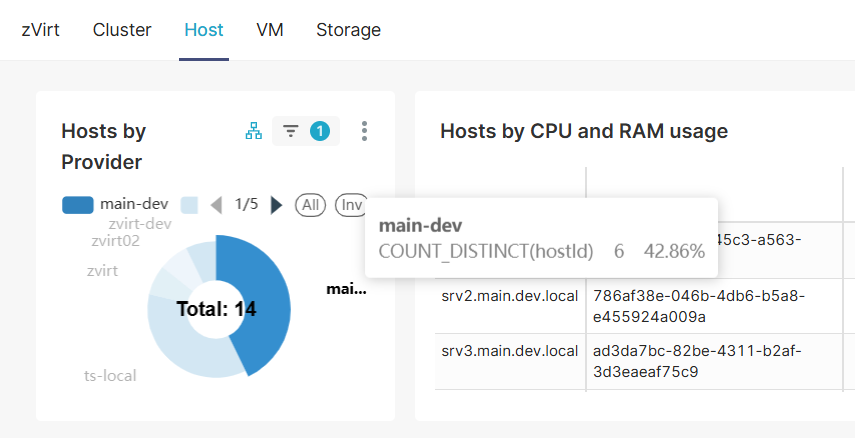Click the zvirt02 chart label
Screen dimensions: 855x438
pos(116,241)
